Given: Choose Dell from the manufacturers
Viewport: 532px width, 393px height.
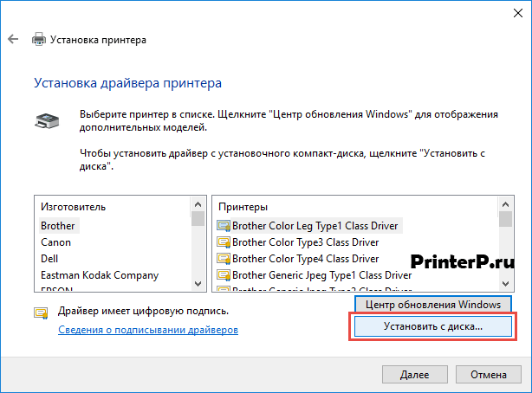Looking at the screenshot, I should (x=49, y=259).
